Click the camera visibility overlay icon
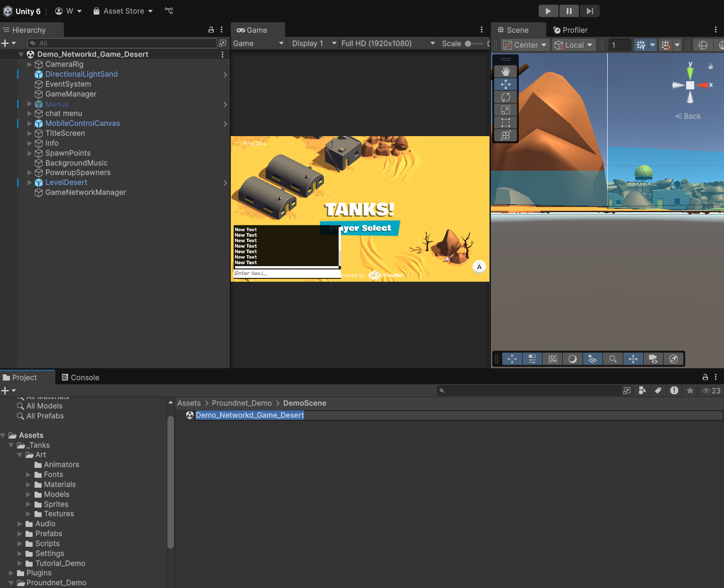724x588 pixels. 653,359
